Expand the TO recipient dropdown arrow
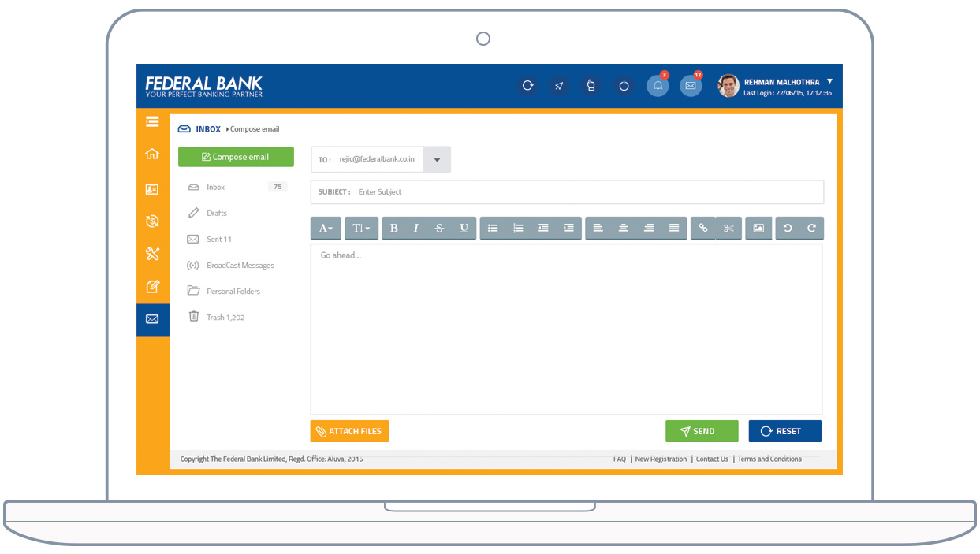The width and height of the screenshot is (980, 554). tap(437, 160)
